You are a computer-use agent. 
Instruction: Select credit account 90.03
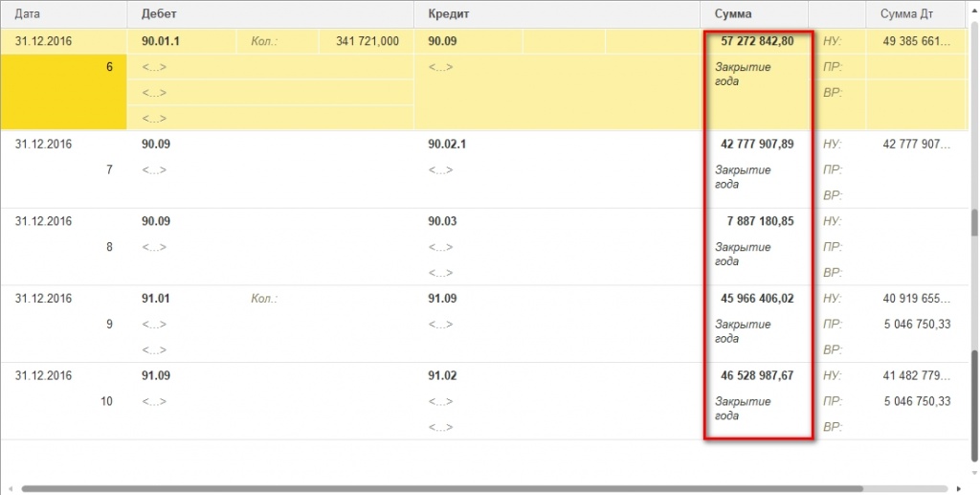tap(442, 221)
